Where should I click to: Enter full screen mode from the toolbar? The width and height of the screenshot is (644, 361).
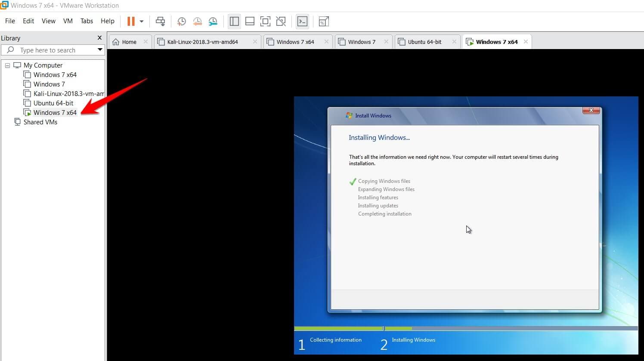click(x=265, y=21)
